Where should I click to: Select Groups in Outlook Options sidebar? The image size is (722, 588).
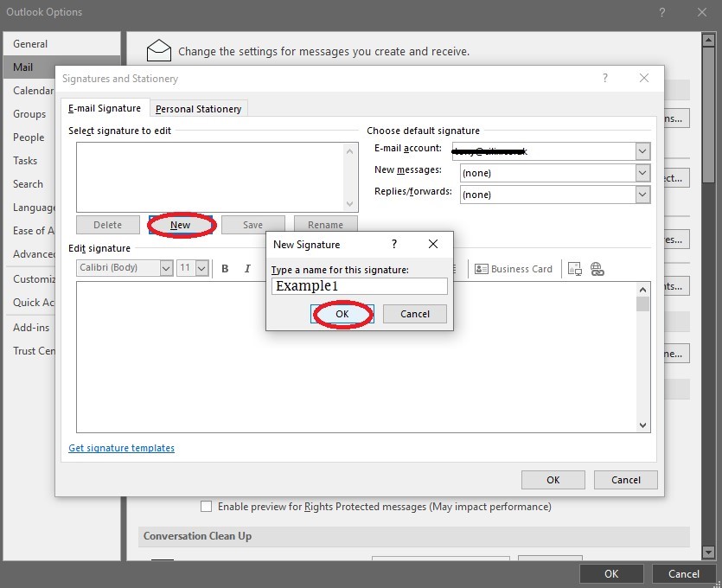[29, 114]
